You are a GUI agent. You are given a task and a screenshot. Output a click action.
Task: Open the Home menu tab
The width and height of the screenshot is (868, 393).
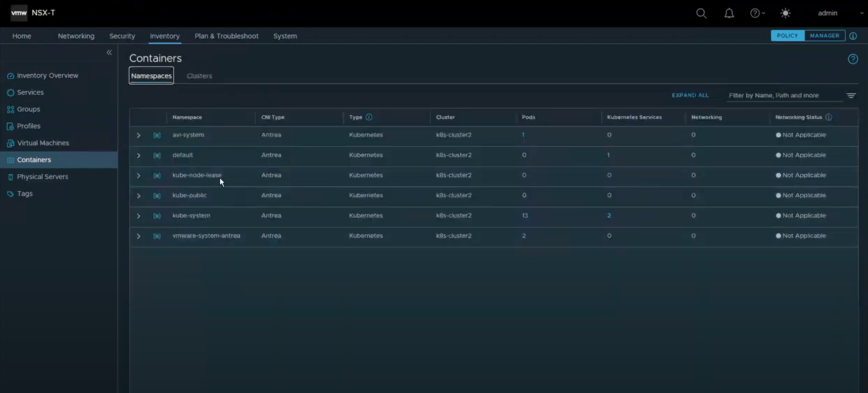pyautogui.click(x=22, y=36)
